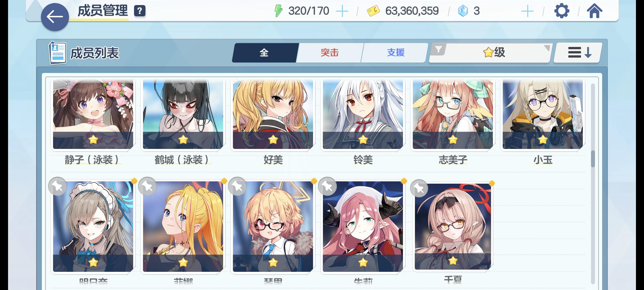Add blue gems with the plus icon
This screenshot has height=290, width=644.
click(x=527, y=11)
